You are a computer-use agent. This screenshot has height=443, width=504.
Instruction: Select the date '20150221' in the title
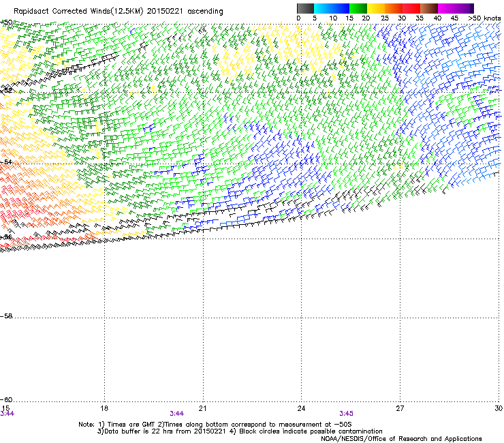pyautogui.click(x=165, y=12)
